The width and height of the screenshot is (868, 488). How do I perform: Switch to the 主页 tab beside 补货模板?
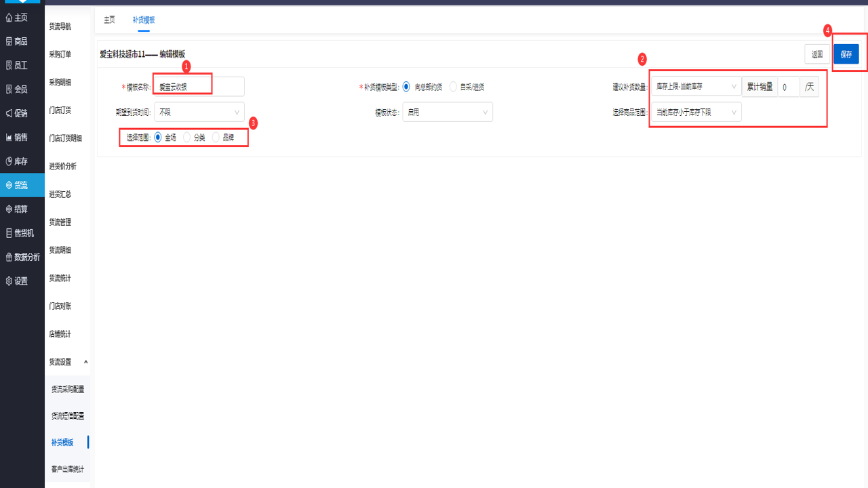click(109, 20)
